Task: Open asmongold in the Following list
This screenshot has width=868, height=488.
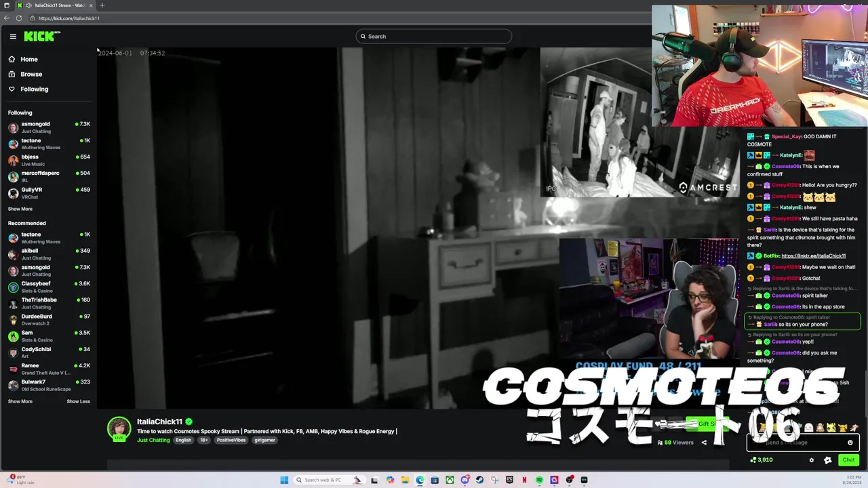Action: pos(49,127)
